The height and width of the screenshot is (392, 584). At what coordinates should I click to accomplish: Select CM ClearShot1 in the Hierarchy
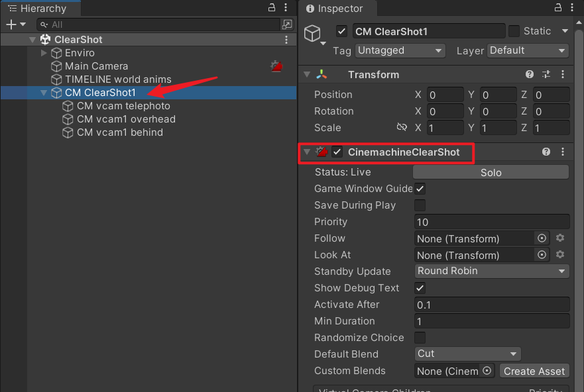100,93
